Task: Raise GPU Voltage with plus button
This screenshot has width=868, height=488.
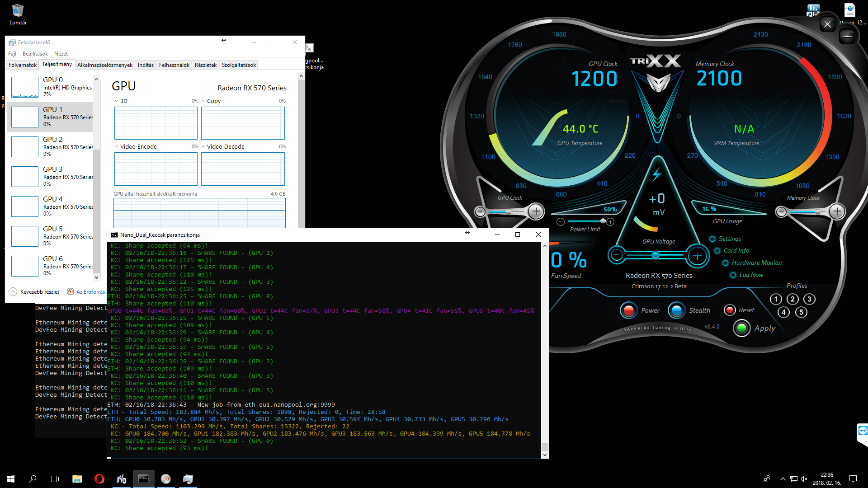Action: [697, 256]
